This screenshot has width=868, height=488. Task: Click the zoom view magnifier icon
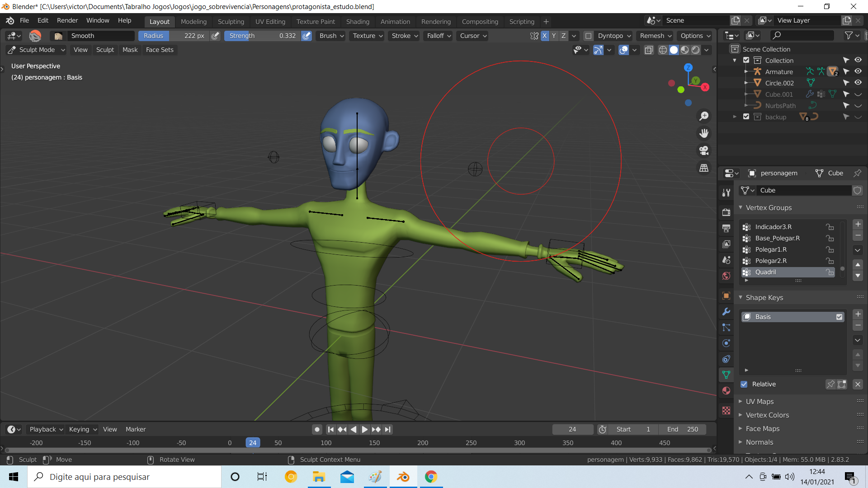704,116
